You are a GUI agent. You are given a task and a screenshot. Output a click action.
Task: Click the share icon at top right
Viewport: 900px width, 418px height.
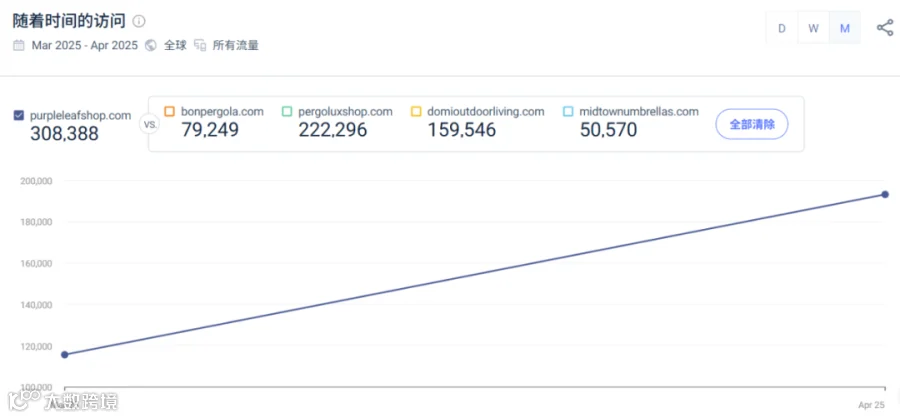point(885,28)
